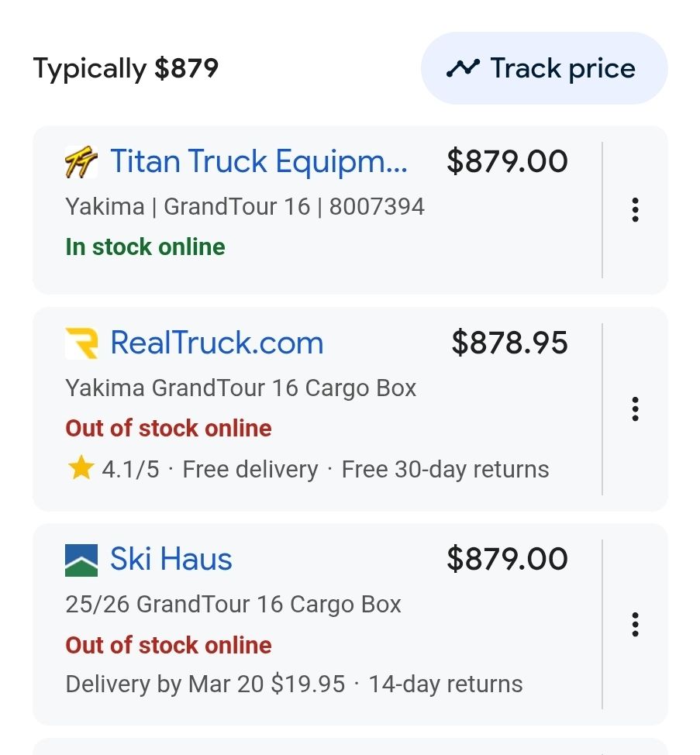The width and height of the screenshot is (700, 755).
Task: Click the price trend graph icon
Action: pos(463,68)
